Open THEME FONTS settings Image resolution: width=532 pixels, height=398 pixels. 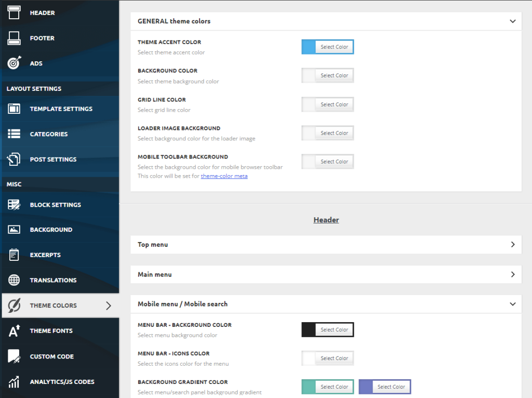[60, 331]
